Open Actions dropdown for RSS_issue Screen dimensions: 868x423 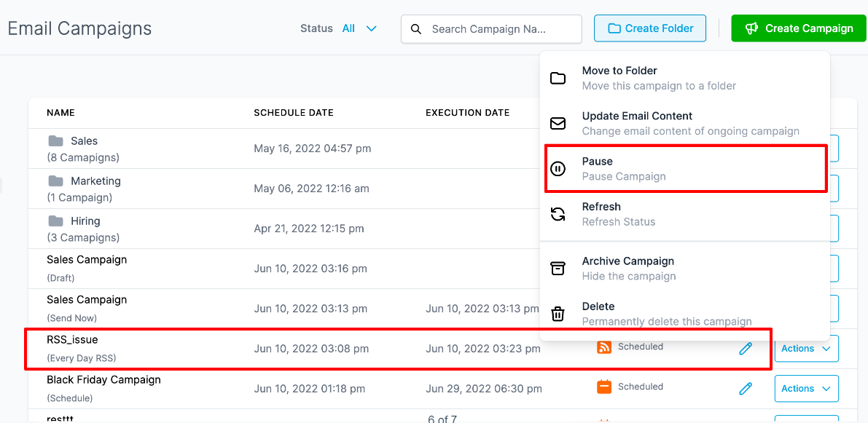807,348
